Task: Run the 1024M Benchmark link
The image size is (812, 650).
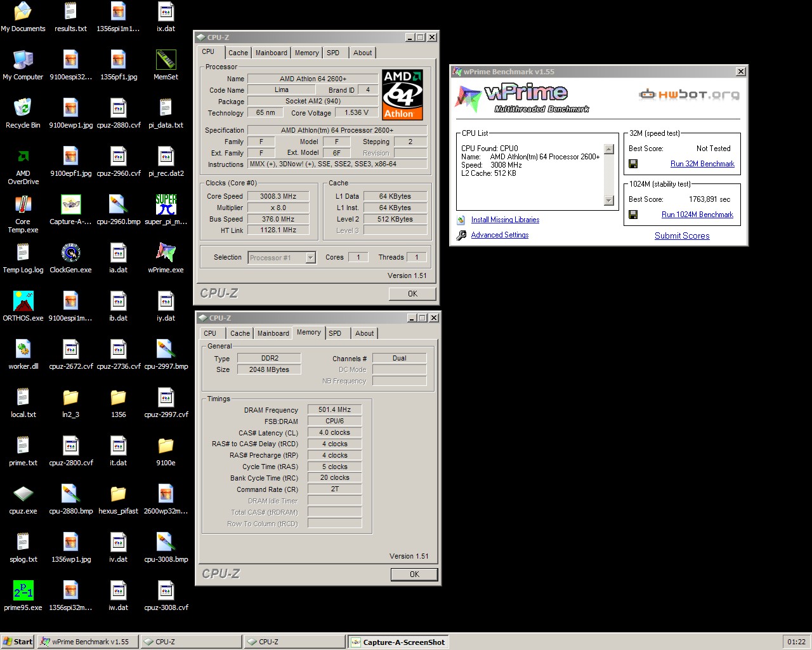Action: pos(697,215)
